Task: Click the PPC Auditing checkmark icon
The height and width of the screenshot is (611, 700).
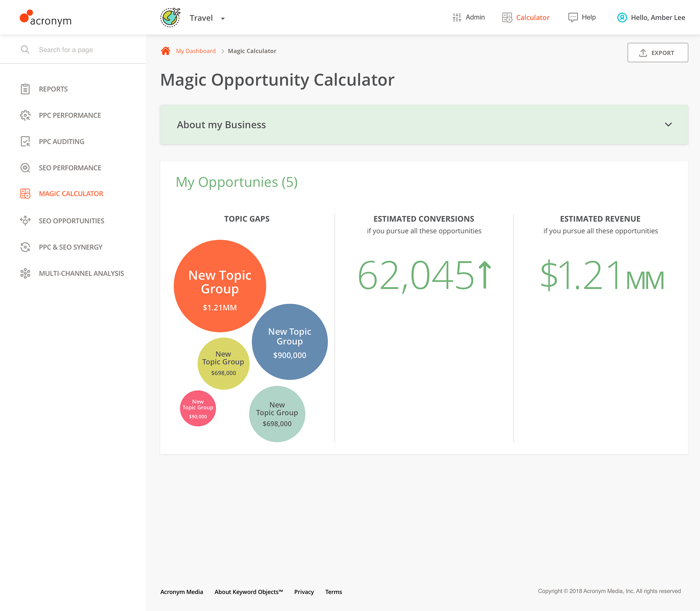Action: click(x=25, y=142)
